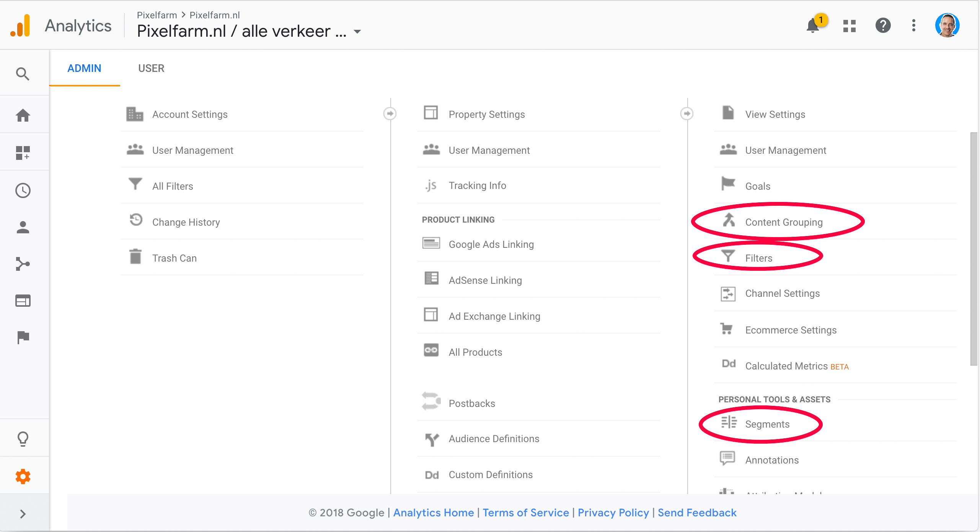Click the vertical scrollbar on the right
Image resolution: width=980 pixels, height=532 pixels.
point(973,249)
